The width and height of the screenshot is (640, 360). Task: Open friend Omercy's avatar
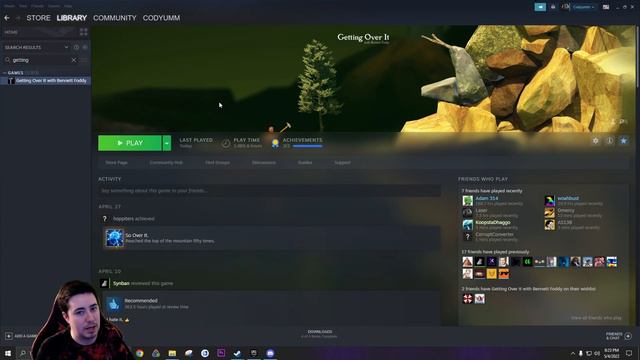pos(549,212)
